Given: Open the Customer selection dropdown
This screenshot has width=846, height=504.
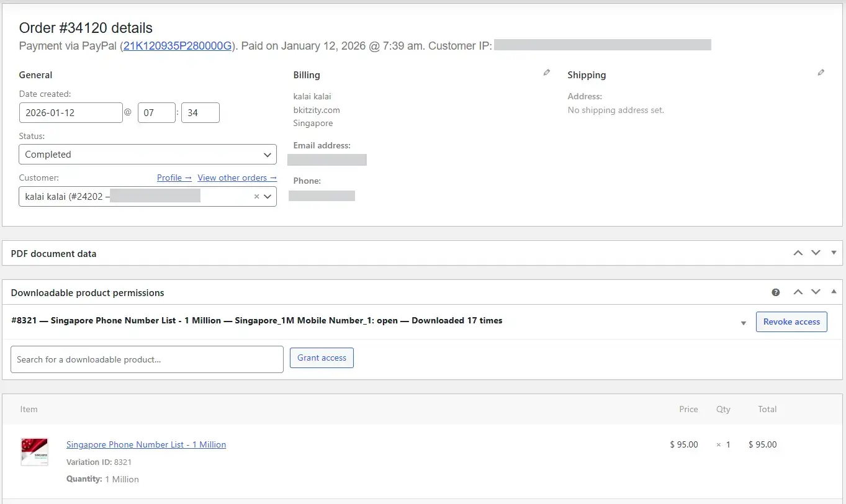Looking at the screenshot, I should (268, 197).
